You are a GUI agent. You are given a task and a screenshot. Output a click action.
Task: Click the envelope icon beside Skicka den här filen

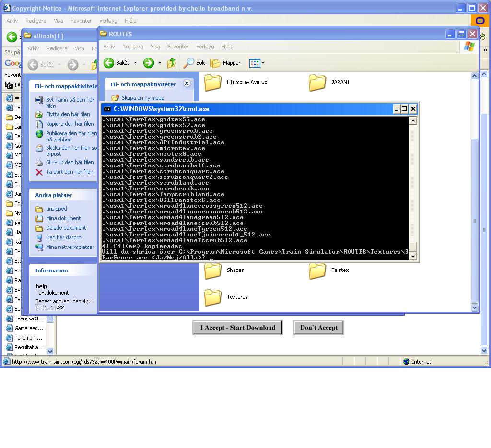coord(39,148)
